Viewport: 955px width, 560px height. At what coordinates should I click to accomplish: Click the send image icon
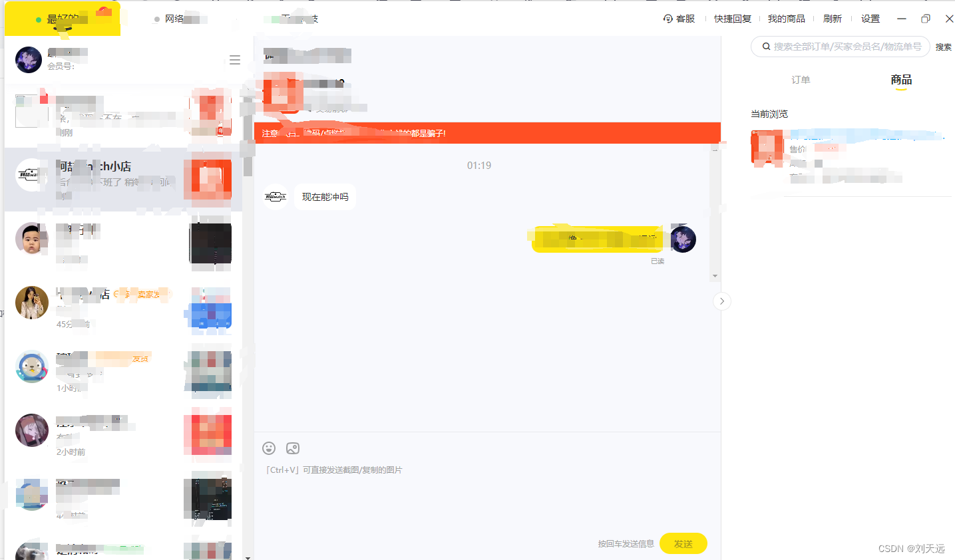[x=293, y=448]
